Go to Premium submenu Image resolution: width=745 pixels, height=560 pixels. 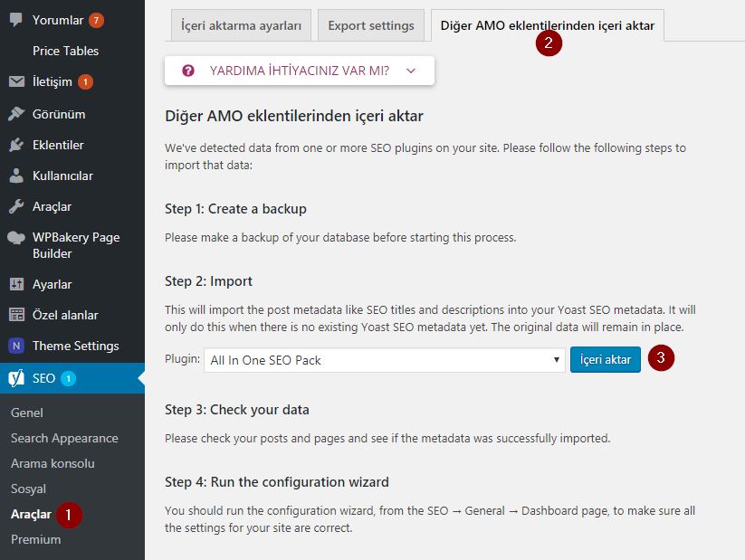click(36, 539)
